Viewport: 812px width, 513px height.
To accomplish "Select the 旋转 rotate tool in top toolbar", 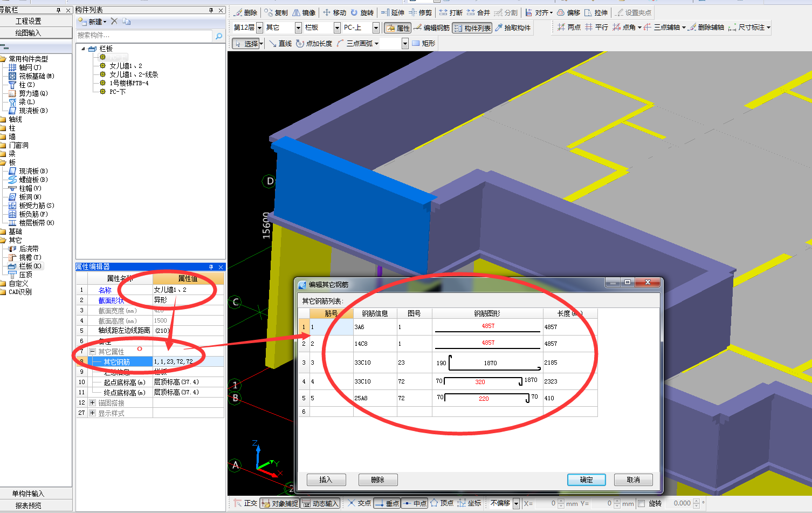I will click(362, 12).
